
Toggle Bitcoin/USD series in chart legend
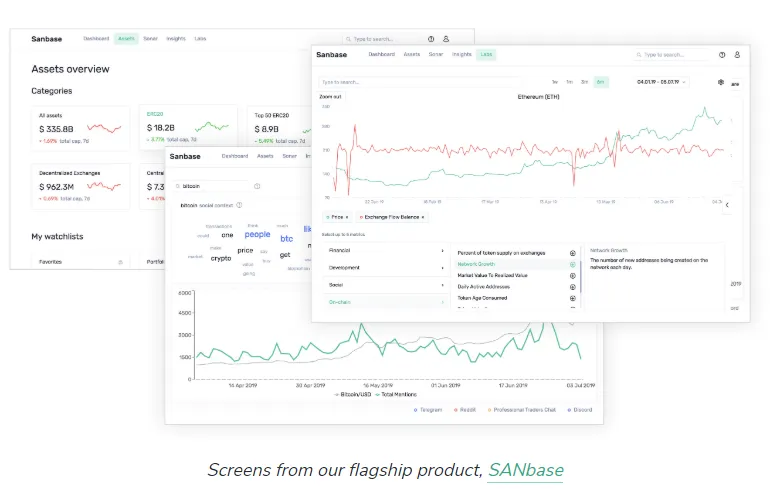point(353,395)
